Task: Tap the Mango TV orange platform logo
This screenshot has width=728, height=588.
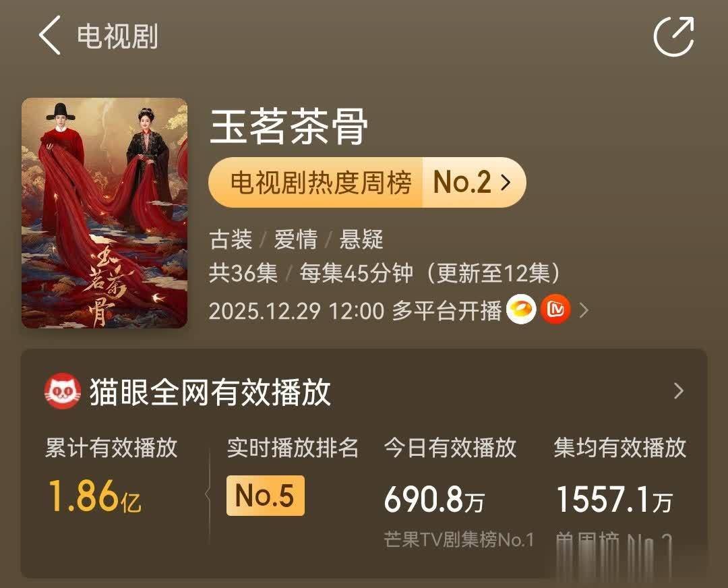Action: click(556, 310)
